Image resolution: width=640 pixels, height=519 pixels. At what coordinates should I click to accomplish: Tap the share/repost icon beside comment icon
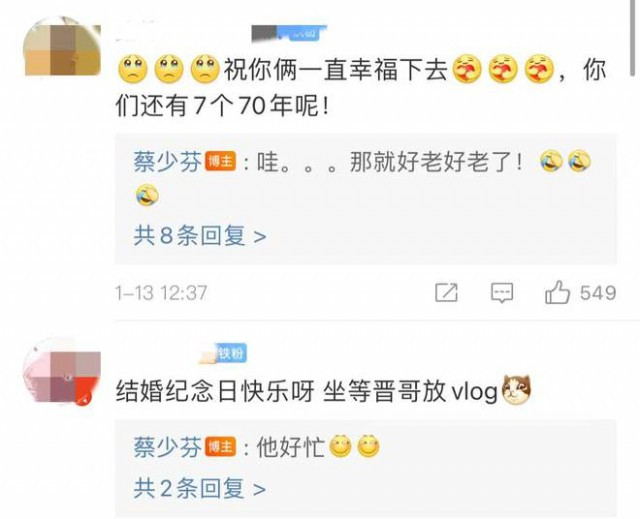(x=446, y=292)
